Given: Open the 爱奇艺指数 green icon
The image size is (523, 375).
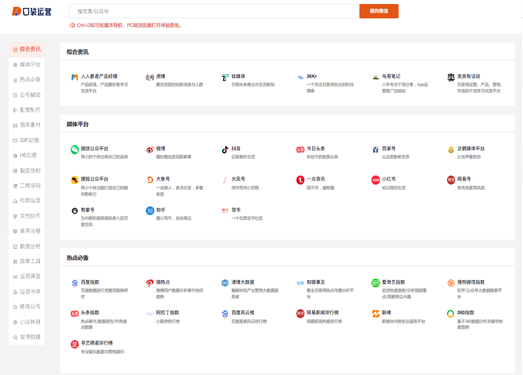Looking at the screenshot, I should pos(376,283).
